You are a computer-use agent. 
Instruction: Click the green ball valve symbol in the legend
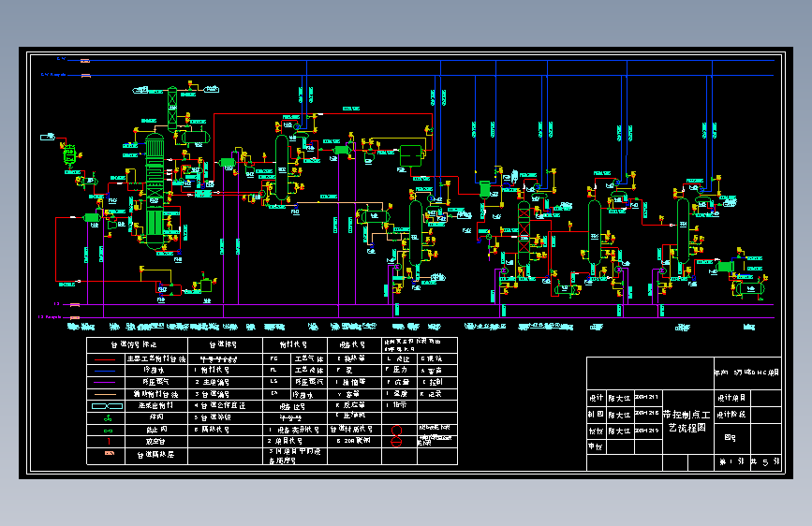click(108, 417)
